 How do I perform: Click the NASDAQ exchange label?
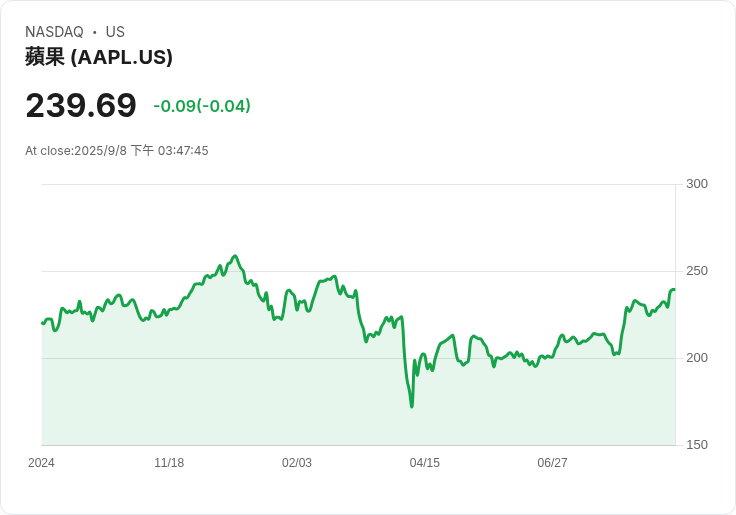pos(54,32)
